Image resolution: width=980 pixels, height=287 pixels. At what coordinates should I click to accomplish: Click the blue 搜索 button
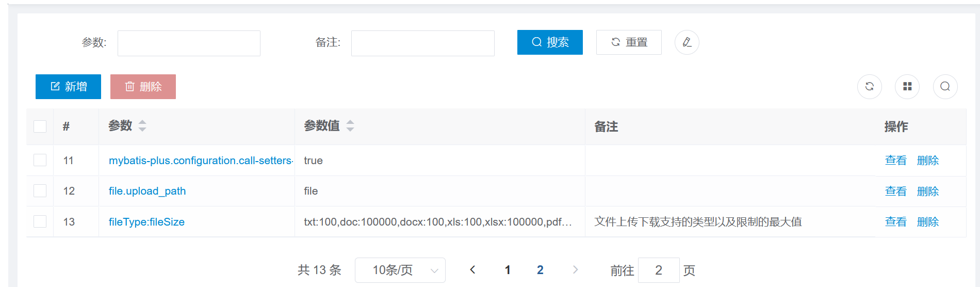point(550,42)
